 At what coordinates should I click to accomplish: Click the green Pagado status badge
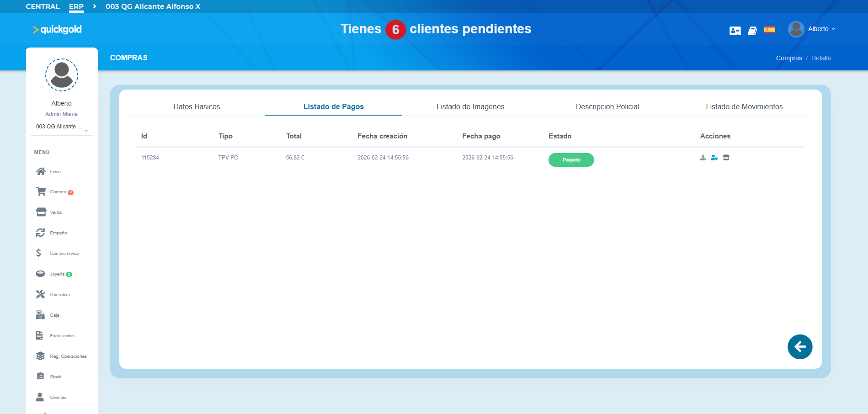[x=571, y=160]
